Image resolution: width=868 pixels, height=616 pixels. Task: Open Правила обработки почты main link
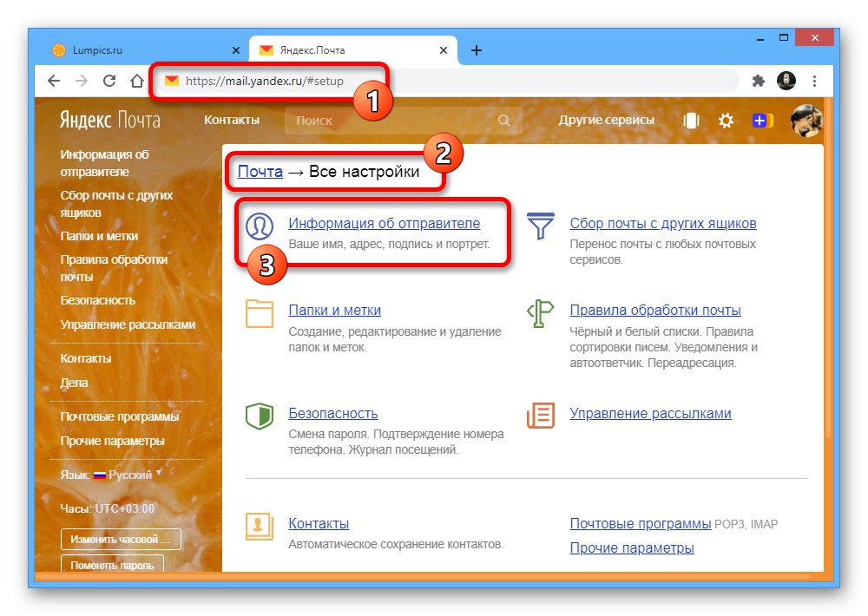[x=655, y=310]
